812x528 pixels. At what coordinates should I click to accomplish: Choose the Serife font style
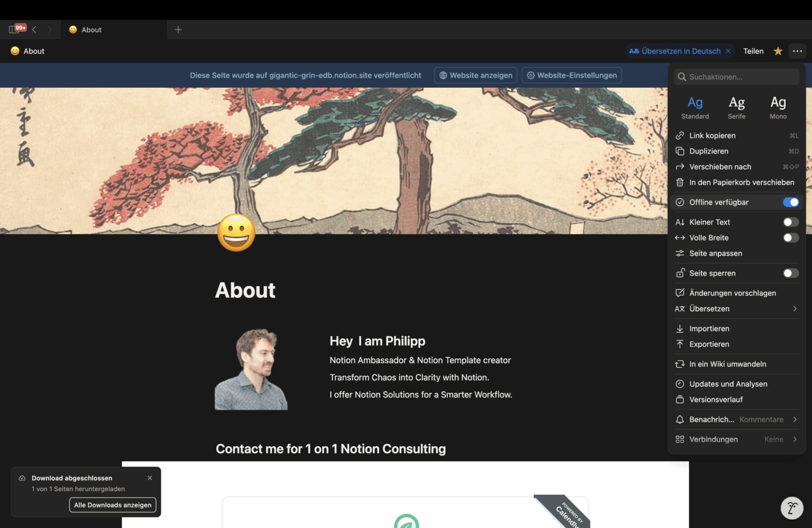click(736, 107)
